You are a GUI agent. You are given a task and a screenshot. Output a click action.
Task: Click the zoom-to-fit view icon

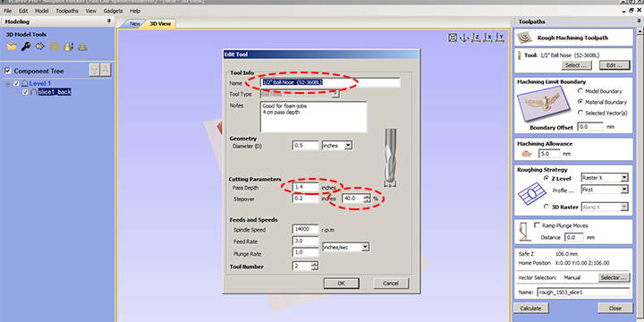pos(453,38)
